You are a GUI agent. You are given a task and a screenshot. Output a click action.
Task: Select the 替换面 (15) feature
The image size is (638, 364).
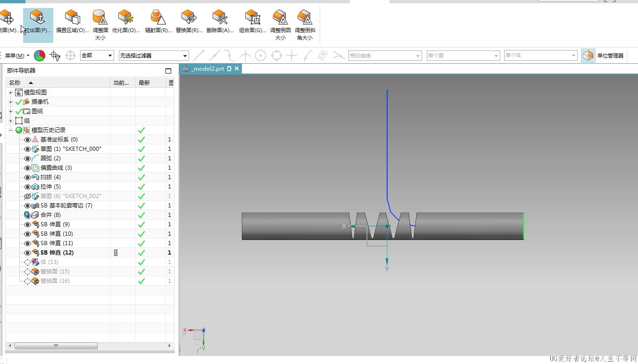point(55,272)
